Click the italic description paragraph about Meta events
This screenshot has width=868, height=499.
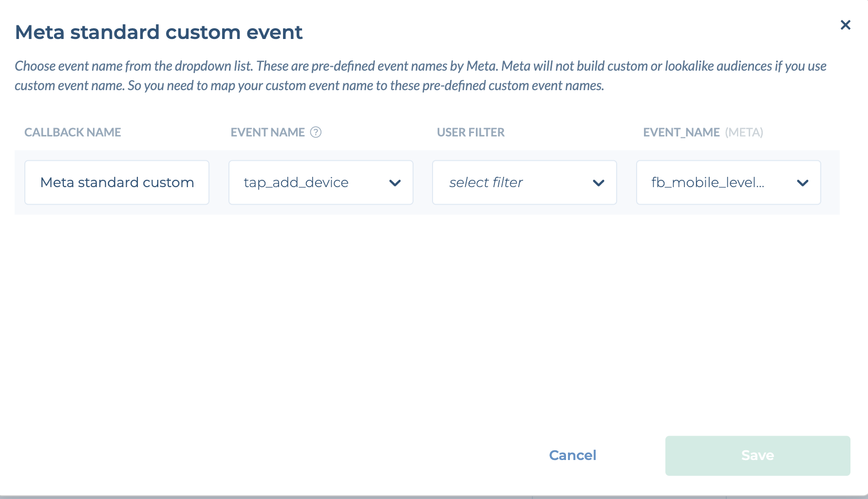coord(420,76)
